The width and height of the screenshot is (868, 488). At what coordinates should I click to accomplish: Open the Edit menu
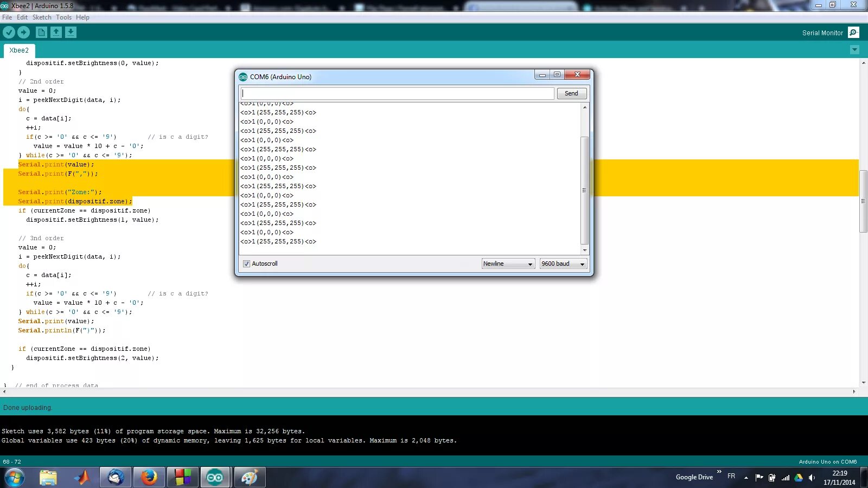point(22,17)
